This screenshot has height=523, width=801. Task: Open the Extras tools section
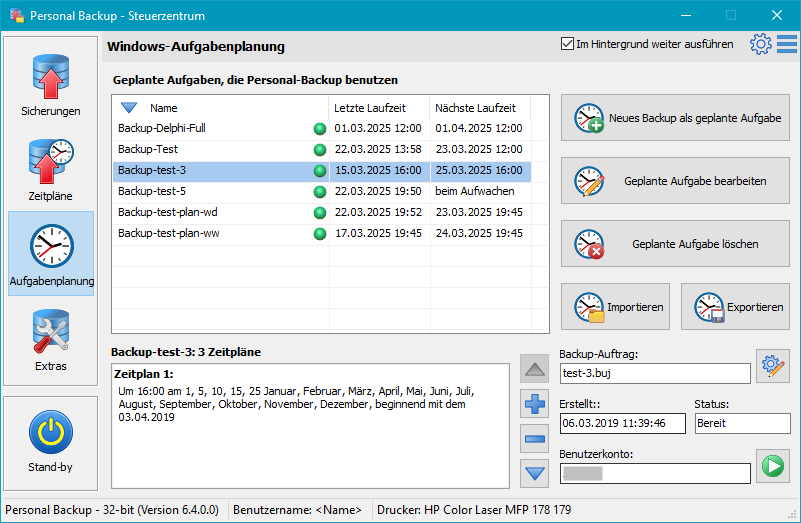(x=51, y=340)
